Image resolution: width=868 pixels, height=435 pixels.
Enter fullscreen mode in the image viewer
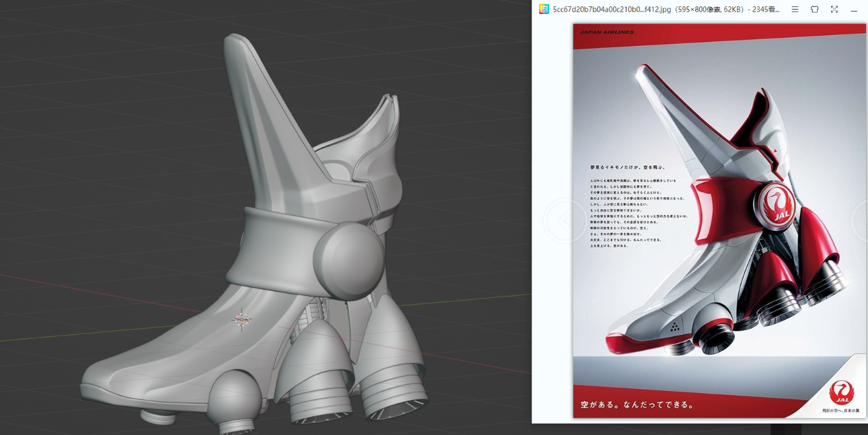834,10
